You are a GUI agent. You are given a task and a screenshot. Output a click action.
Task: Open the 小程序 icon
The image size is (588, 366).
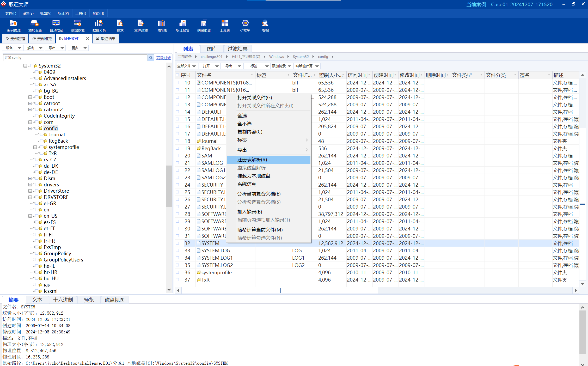pos(245,26)
